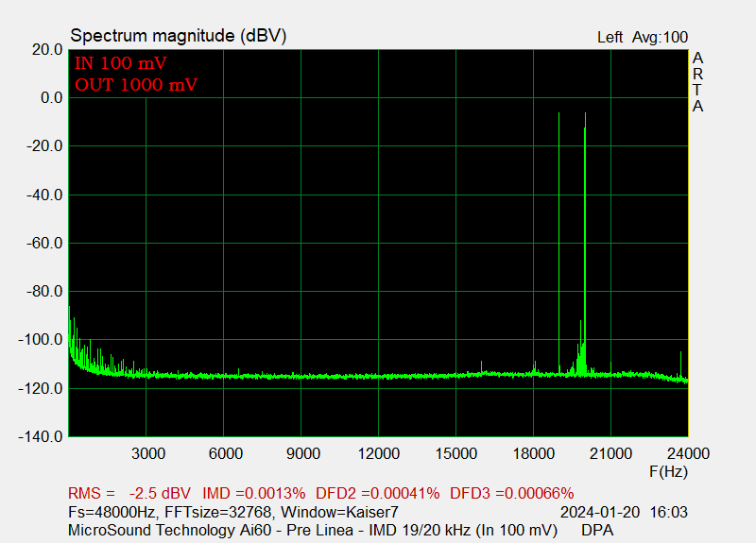This screenshot has width=756, height=543.
Task: Click the 'Fs=48000Hz' text
Action: tap(112, 512)
